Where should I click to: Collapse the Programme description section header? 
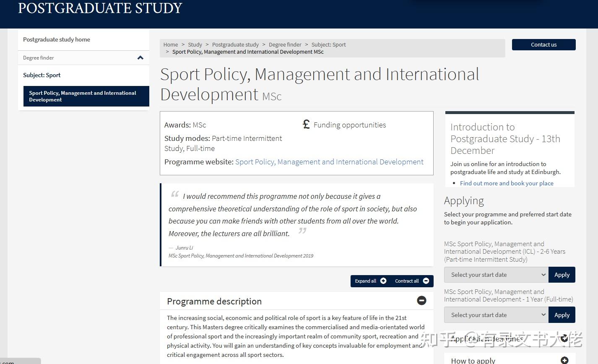(296, 301)
